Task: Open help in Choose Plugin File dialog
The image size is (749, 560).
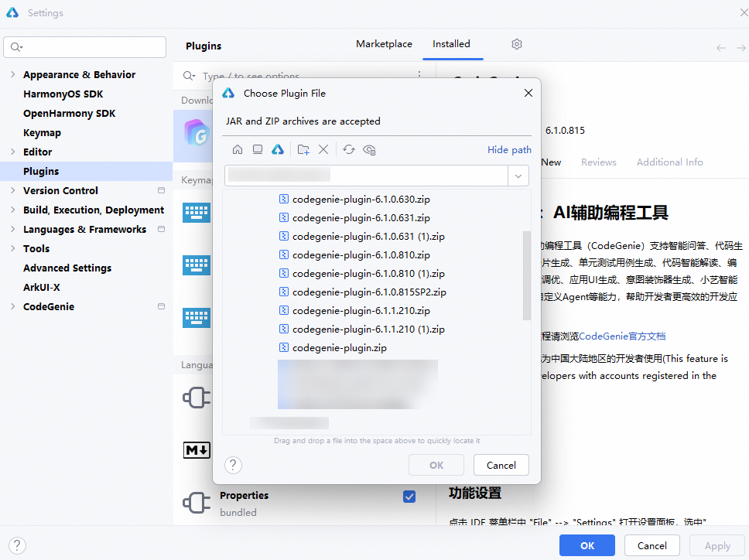Action: click(233, 465)
